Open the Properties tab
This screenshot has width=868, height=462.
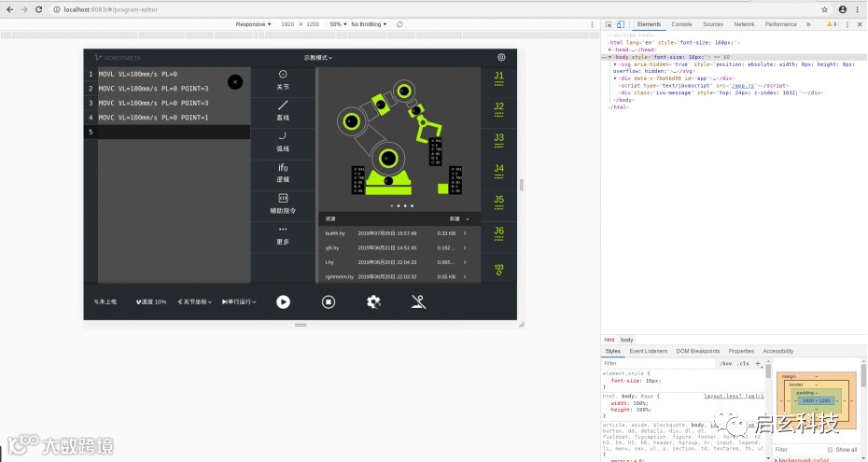pos(741,351)
